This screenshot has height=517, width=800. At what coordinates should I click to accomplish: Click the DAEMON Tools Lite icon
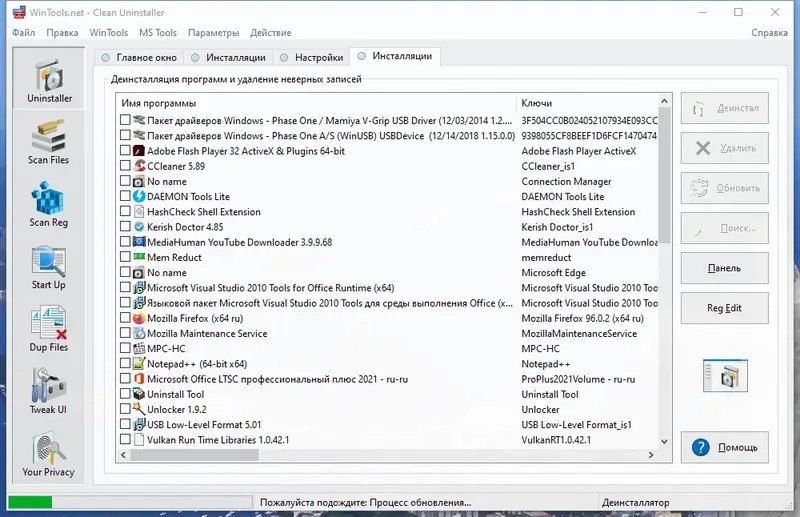(139, 196)
